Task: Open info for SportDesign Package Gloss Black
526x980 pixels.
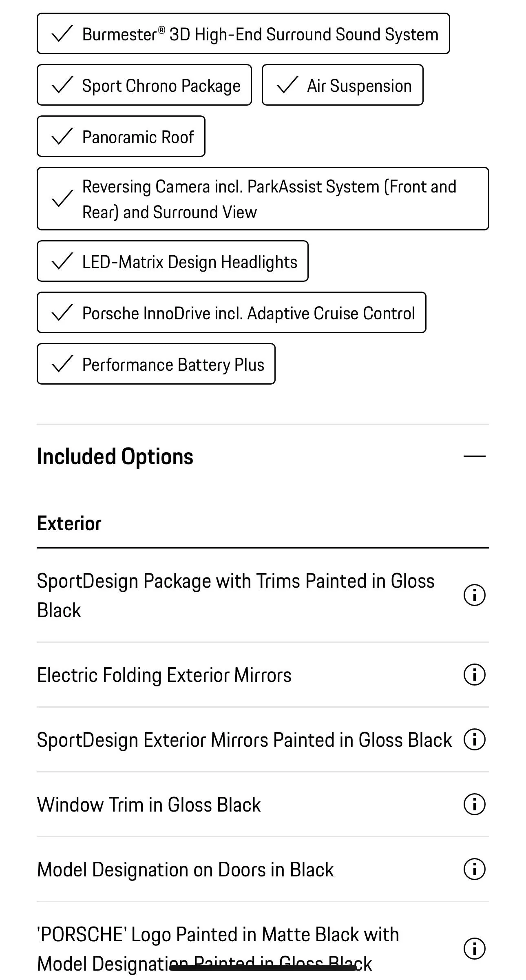Action: point(474,595)
